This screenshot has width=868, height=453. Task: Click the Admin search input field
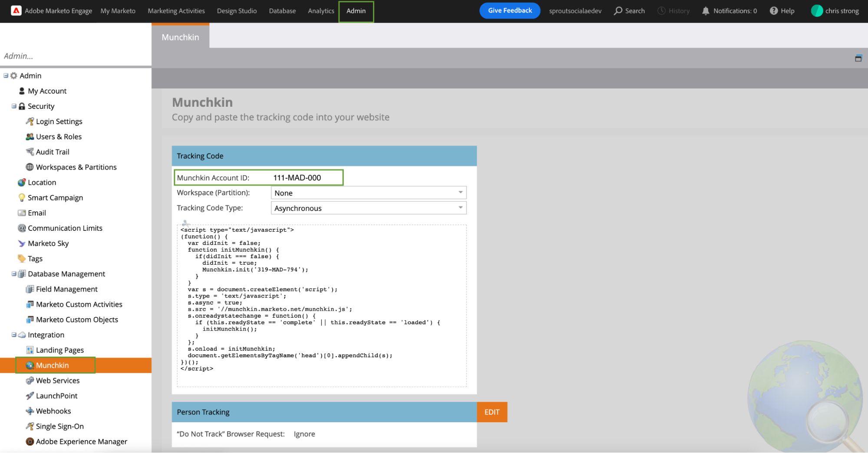click(x=76, y=56)
